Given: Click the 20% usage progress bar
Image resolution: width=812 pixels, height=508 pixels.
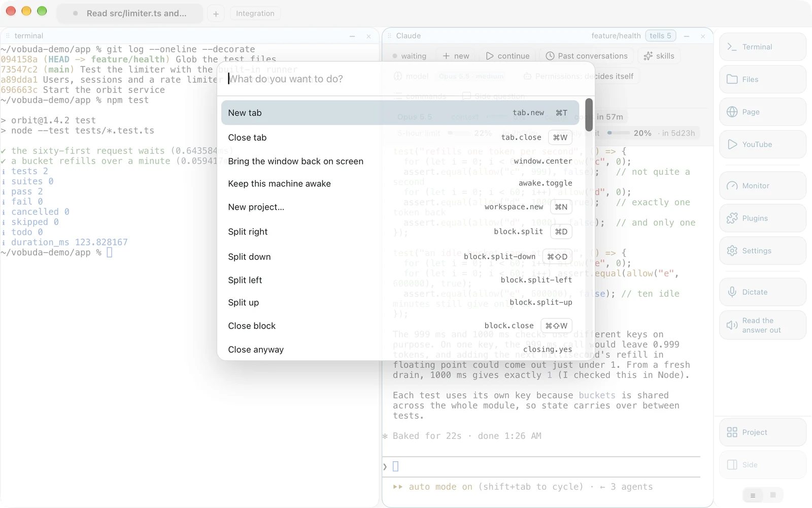Looking at the screenshot, I should tap(618, 133).
